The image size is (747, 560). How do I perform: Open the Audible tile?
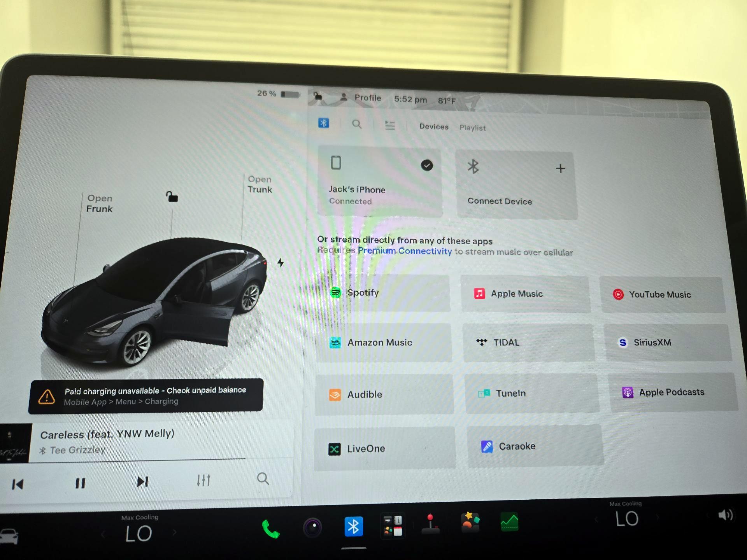tap(384, 395)
